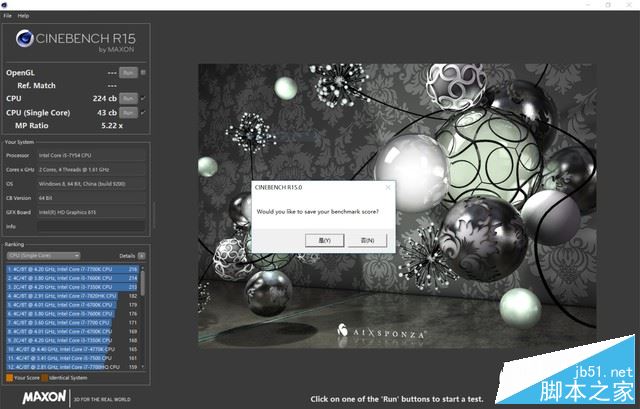Click the Identical System legend swatch
640x409 pixels.
pos(45,378)
